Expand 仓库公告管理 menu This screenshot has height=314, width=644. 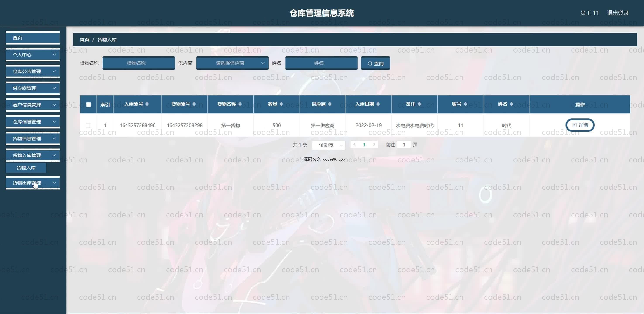pyautogui.click(x=33, y=72)
